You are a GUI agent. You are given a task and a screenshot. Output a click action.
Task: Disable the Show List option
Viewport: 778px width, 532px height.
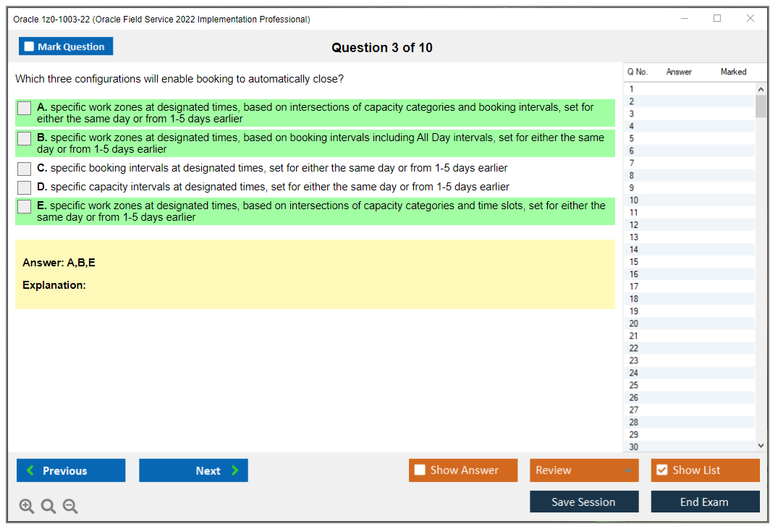point(661,470)
